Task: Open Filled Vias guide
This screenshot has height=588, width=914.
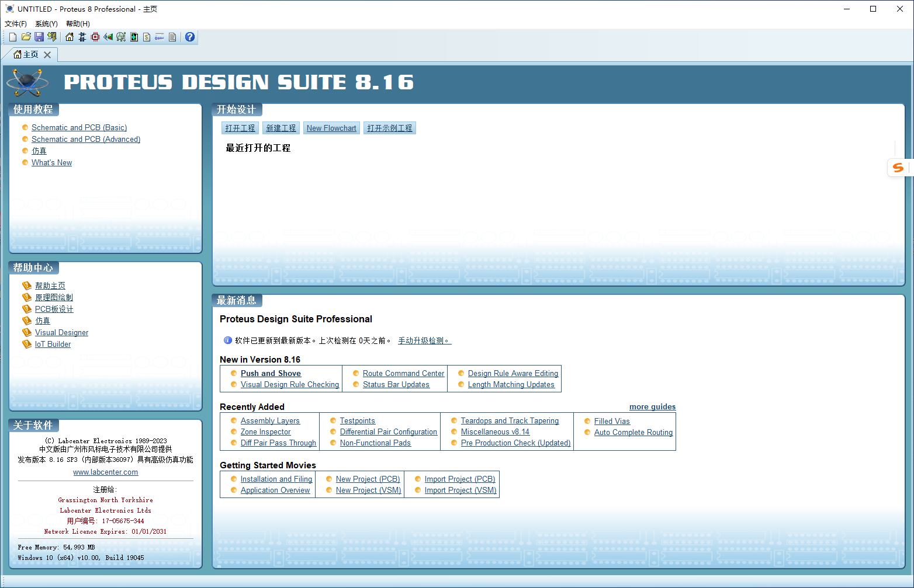Action: 612,422
